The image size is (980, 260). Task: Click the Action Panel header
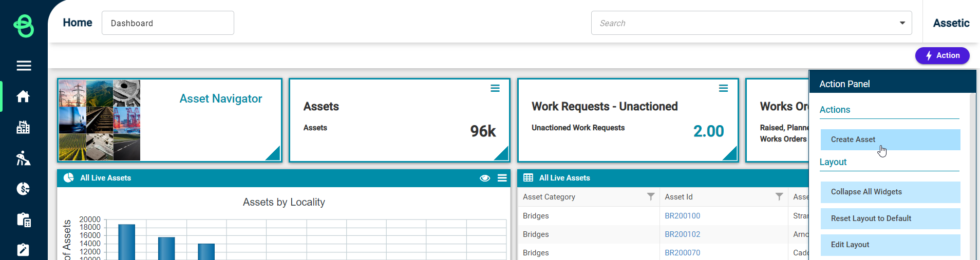(893, 82)
